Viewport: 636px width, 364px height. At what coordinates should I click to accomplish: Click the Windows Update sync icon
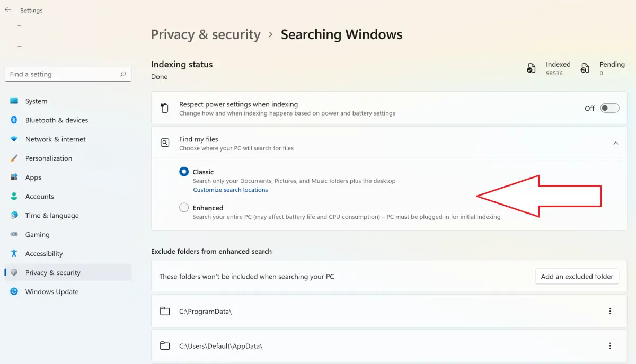click(x=14, y=292)
